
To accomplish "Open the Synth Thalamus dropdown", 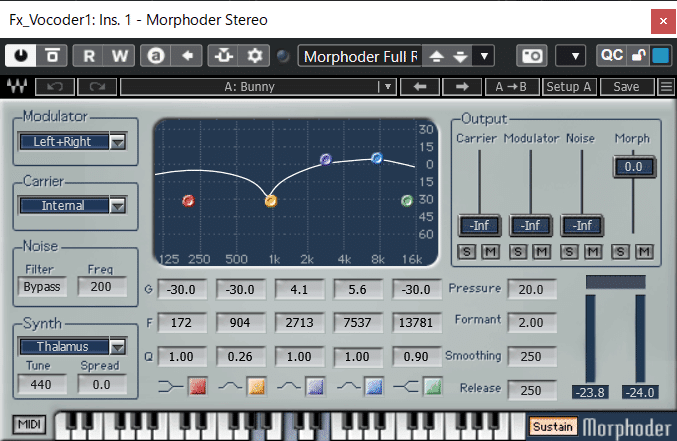I will tap(73, 346).
